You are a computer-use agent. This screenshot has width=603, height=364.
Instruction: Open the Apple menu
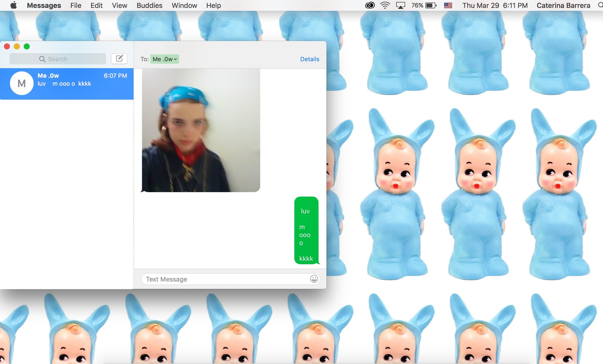[14, 5]
